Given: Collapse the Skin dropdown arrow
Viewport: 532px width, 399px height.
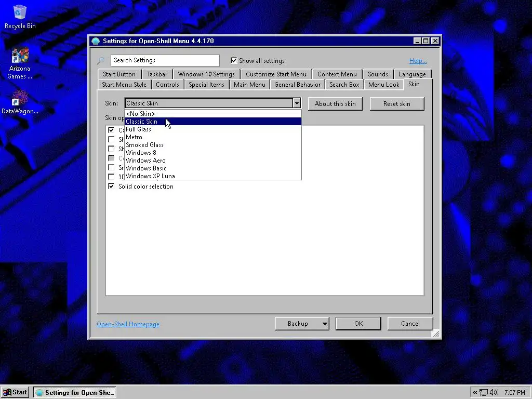Looking at the screenshot, I should pyautogui.click(x=297, y=103).
